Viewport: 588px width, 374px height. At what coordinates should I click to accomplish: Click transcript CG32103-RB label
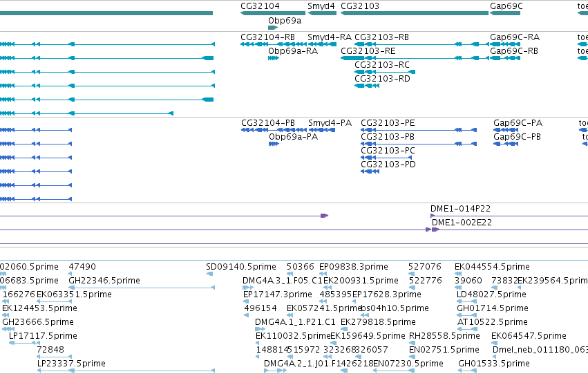pyautogui.click(x=381, y=37)
